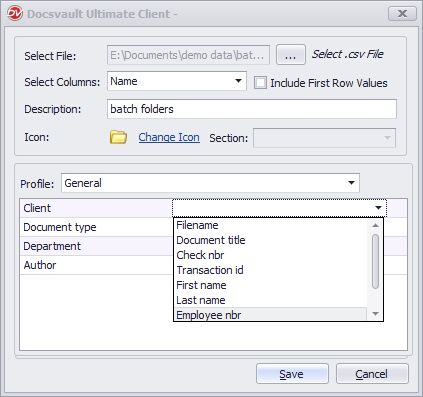Select the Department row

[x=96, y=246]
